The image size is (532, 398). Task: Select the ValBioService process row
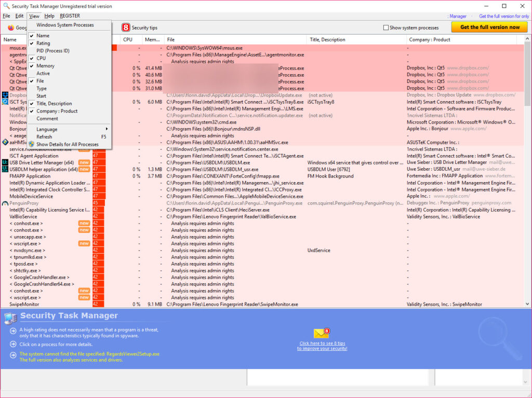(262, 216)
